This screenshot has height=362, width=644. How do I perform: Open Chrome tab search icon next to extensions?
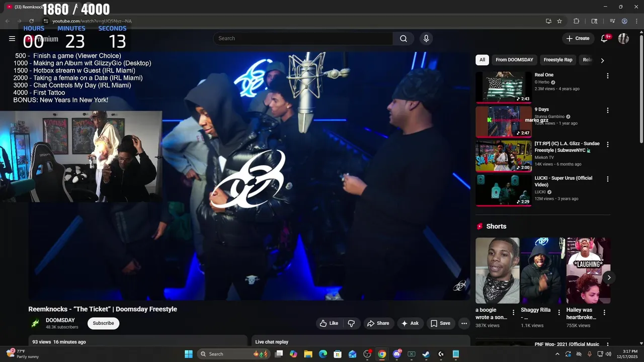[x=594, y=21]
